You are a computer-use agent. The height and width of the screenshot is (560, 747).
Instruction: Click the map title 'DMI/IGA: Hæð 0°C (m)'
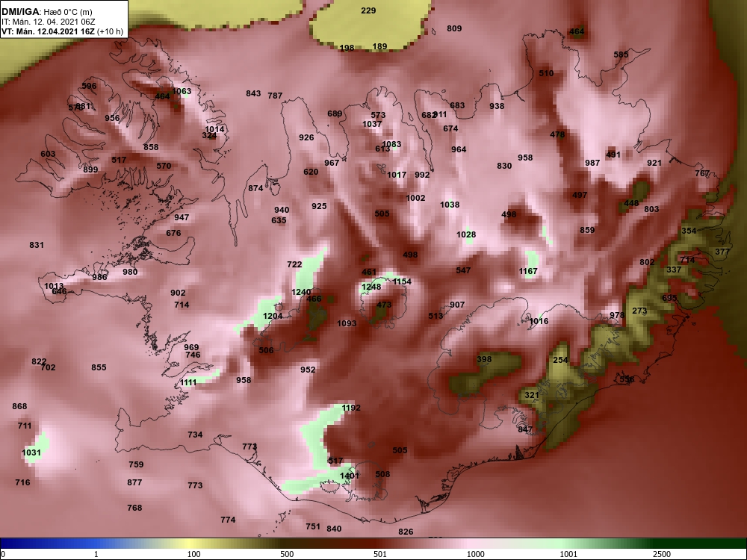46,12
